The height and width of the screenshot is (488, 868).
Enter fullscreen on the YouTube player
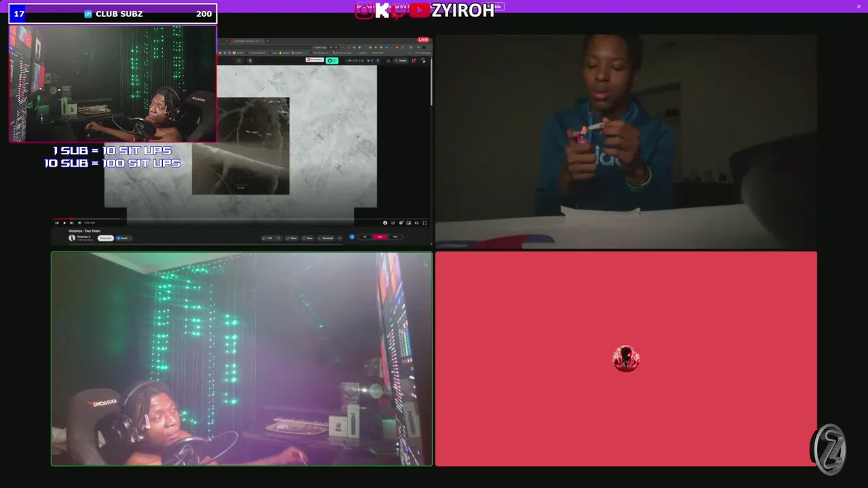pos(425,223)
